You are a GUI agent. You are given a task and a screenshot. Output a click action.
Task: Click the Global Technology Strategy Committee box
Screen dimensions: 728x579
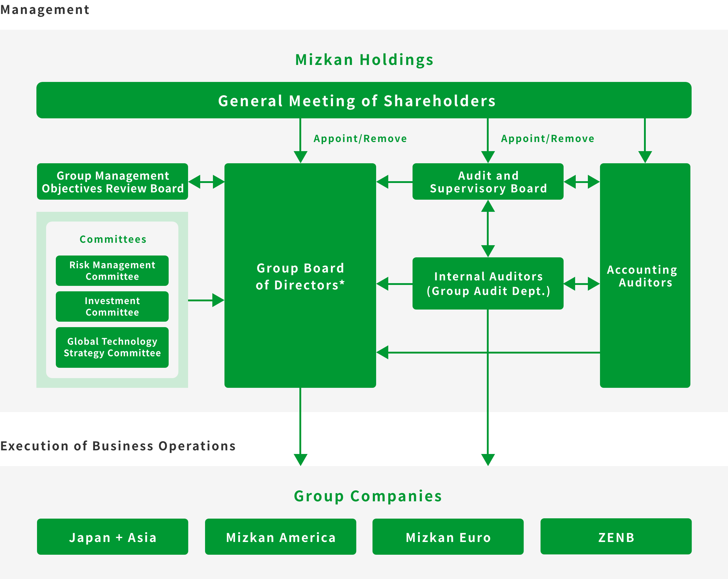click(x=112, y=347)
